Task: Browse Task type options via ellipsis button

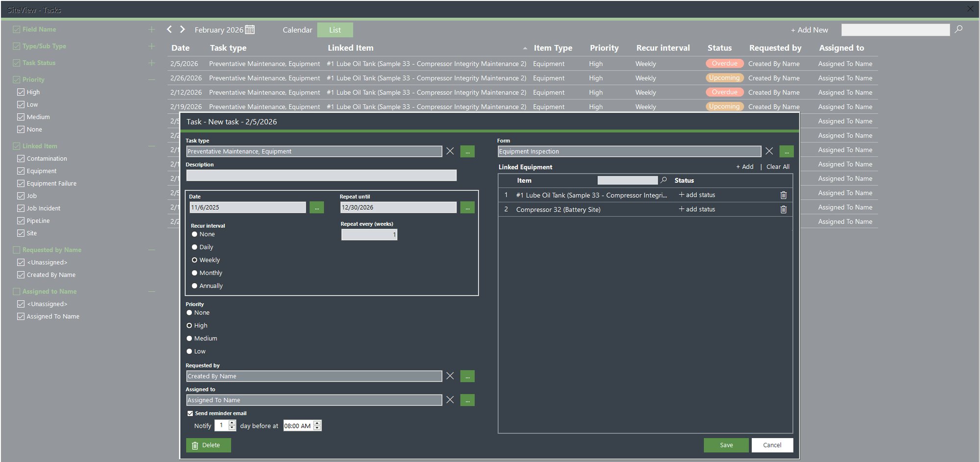Action: (467, 151)
